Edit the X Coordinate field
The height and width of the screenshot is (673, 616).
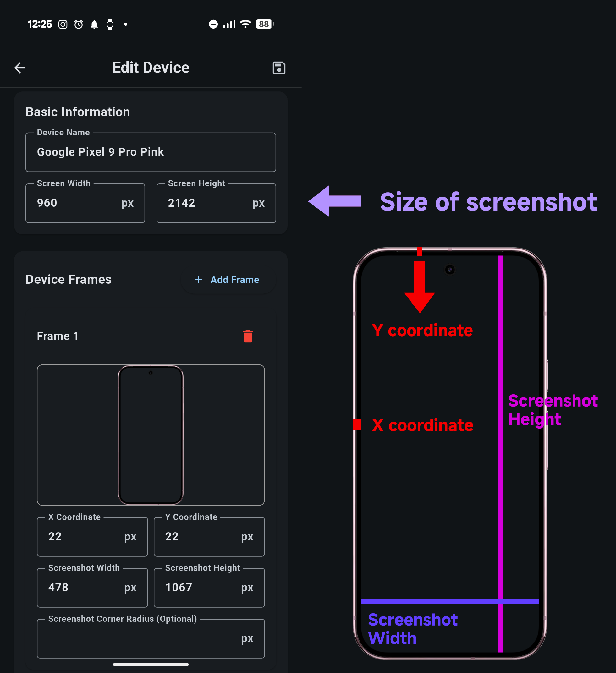pyautogui.click(x=92, y=536)
